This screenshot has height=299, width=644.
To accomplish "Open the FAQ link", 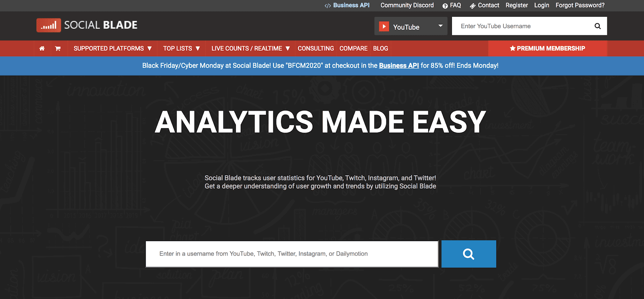I will (x=452, y=5).
